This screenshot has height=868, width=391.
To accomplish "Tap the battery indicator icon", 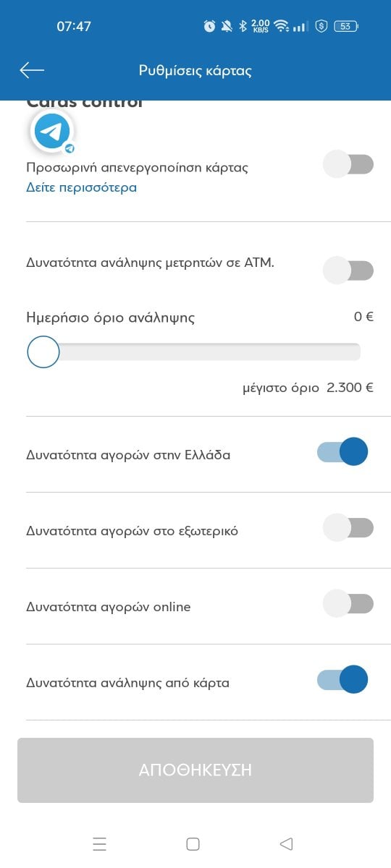I will click(346, 27).
